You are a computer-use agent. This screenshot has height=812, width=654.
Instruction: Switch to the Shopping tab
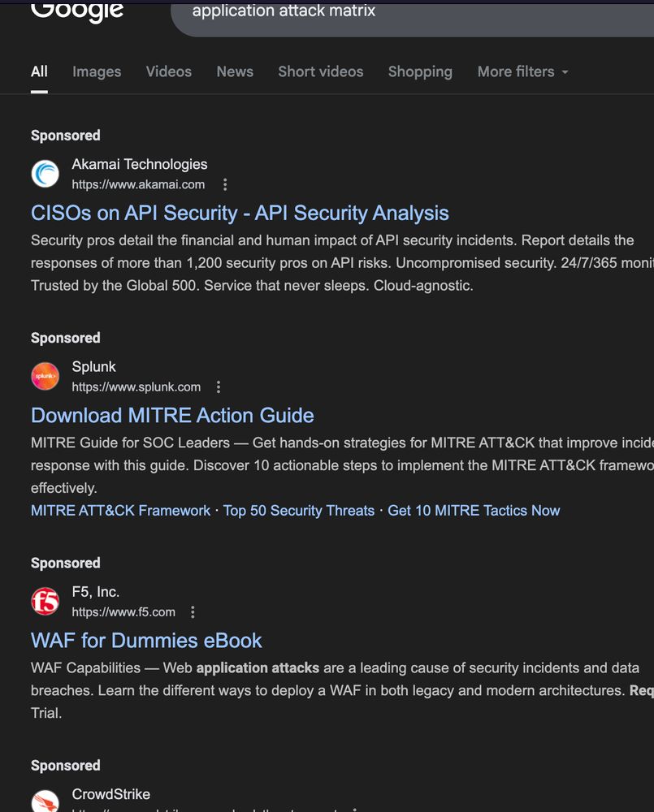[x=420, y=71]
